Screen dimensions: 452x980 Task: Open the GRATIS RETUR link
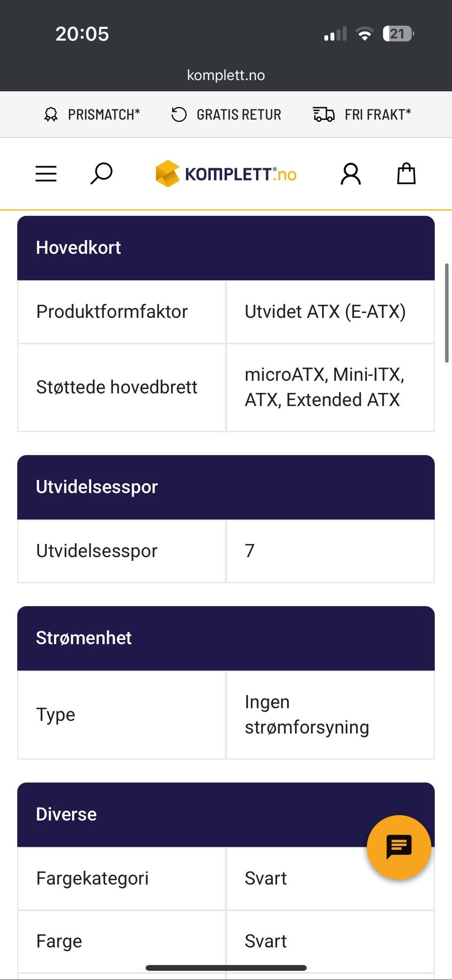(x=239, y=114)
